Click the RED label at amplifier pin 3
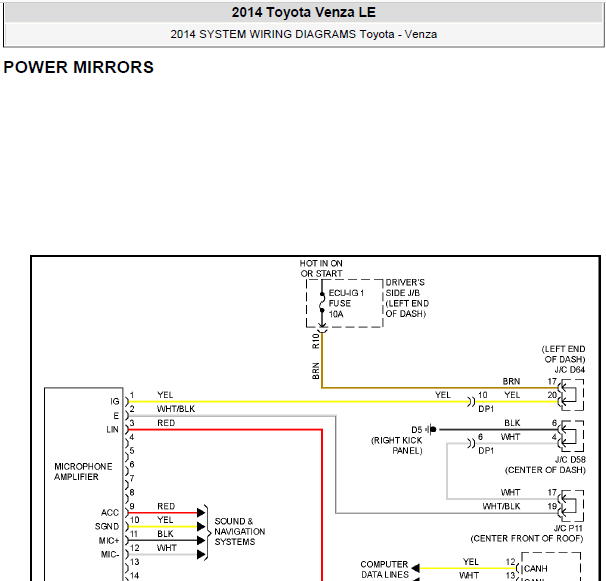Viewport: 606px width, 581px height. [x=166, y=423]
